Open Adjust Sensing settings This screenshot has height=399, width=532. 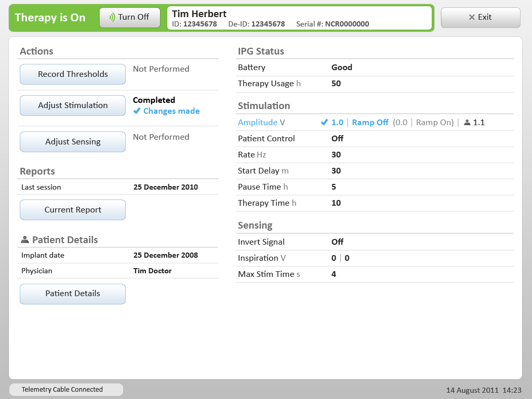(73, 142)
